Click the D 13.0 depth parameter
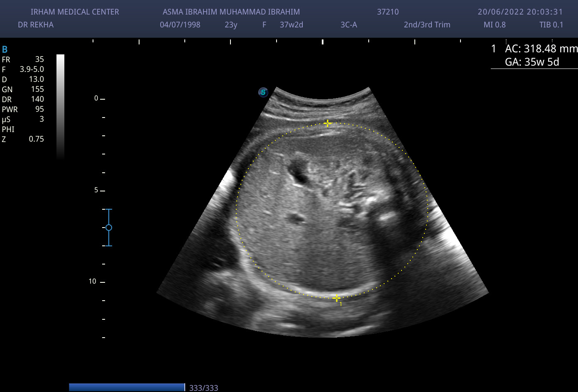 click(x=23, y=79)
